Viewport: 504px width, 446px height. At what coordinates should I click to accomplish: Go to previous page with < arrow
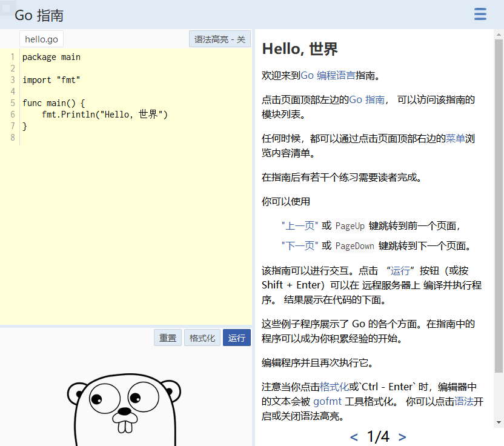tap(354, 437)
